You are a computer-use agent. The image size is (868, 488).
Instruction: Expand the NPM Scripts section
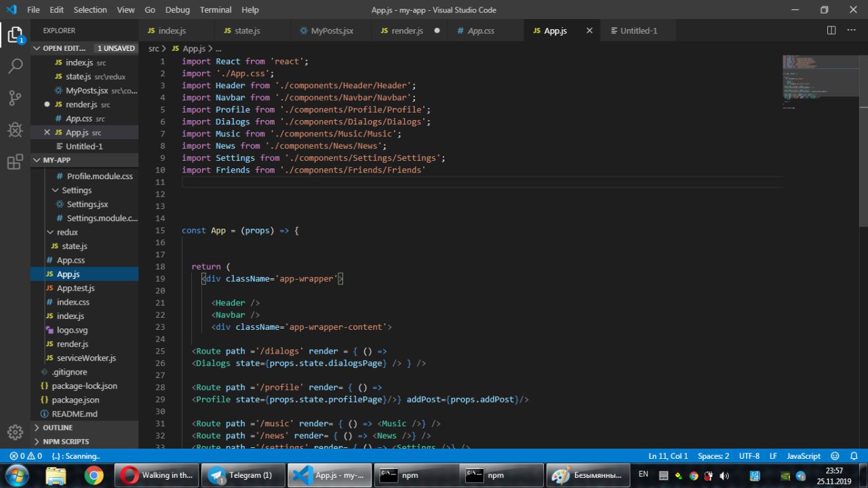tap(66, 442)
